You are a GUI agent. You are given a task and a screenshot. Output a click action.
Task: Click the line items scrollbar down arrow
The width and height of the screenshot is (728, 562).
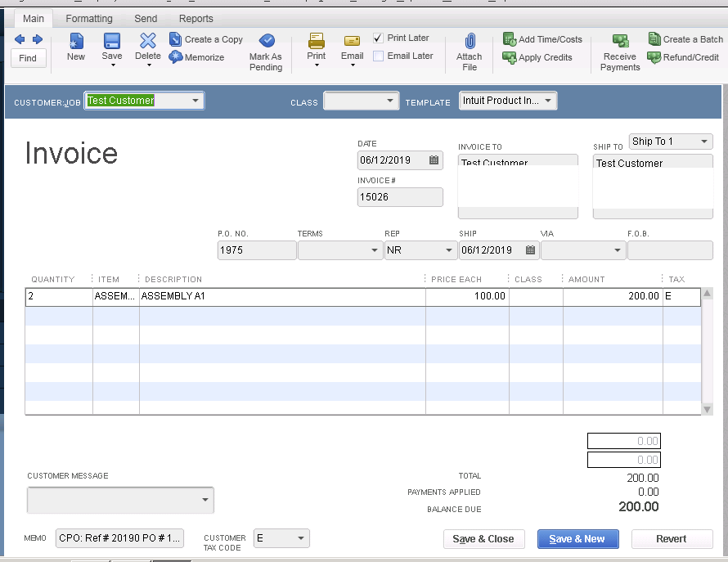[708, 409]
